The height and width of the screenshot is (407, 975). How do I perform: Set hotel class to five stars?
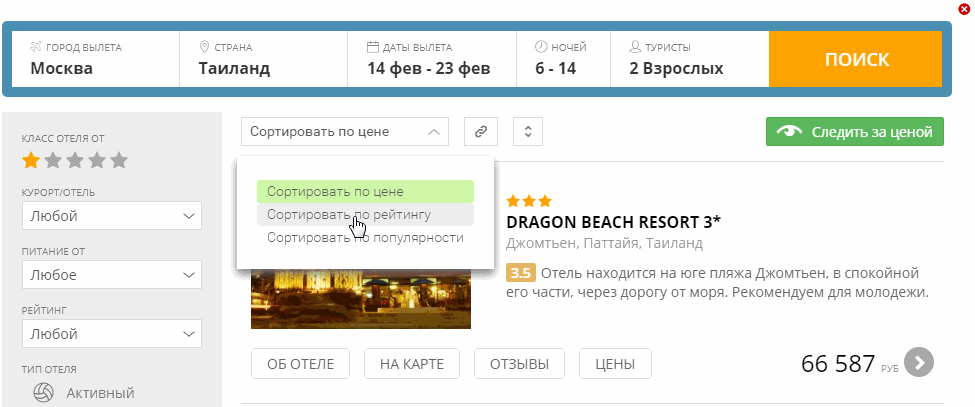(x=119, y=160)
